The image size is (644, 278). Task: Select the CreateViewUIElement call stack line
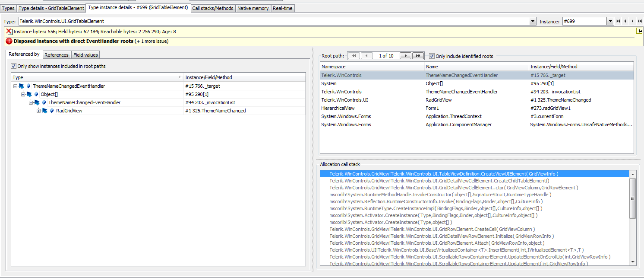475,174
